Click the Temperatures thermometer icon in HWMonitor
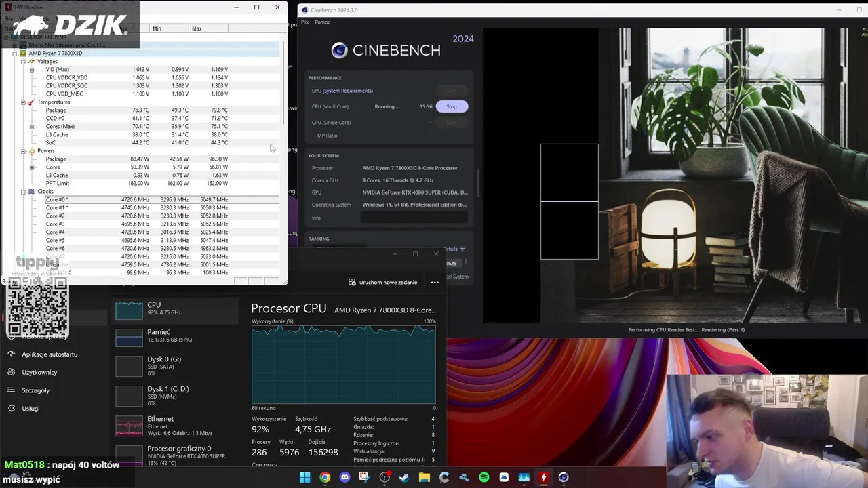 [x=31, y=102]
